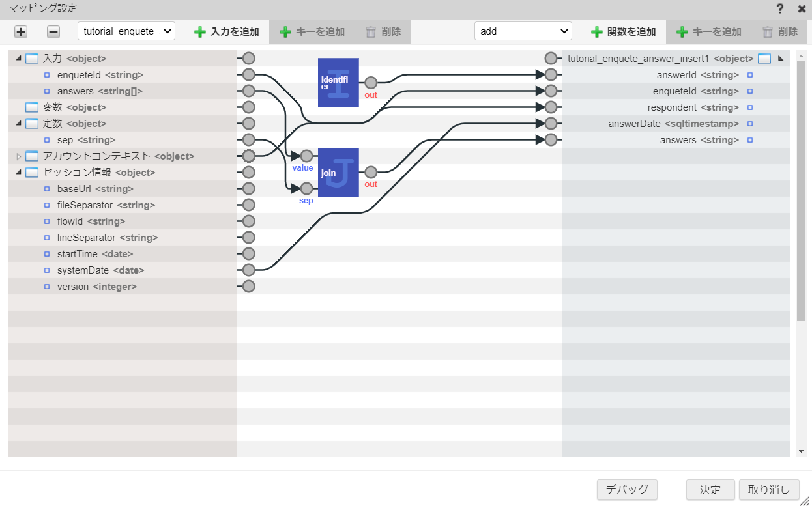Click the plus expand-all icon

tap(21, 32)
